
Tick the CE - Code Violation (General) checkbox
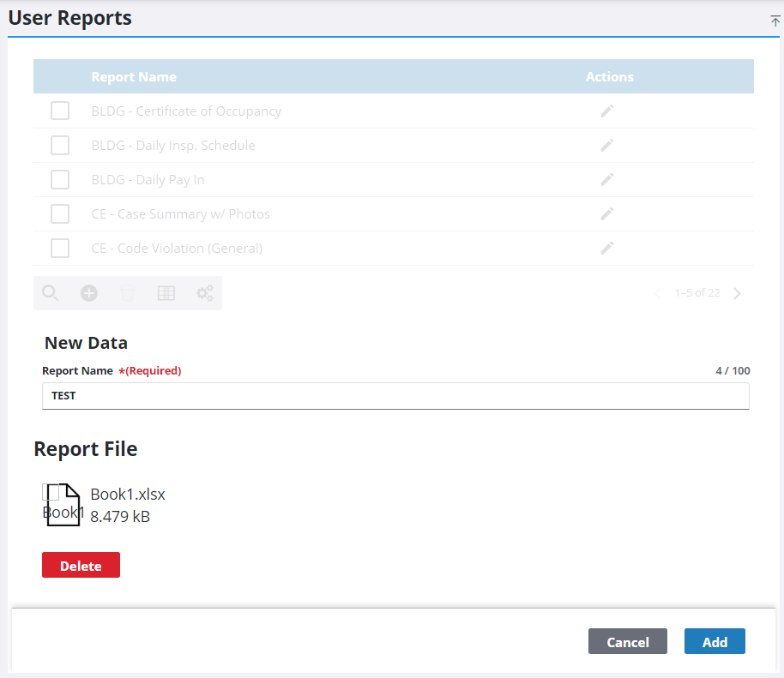(60, 249)
